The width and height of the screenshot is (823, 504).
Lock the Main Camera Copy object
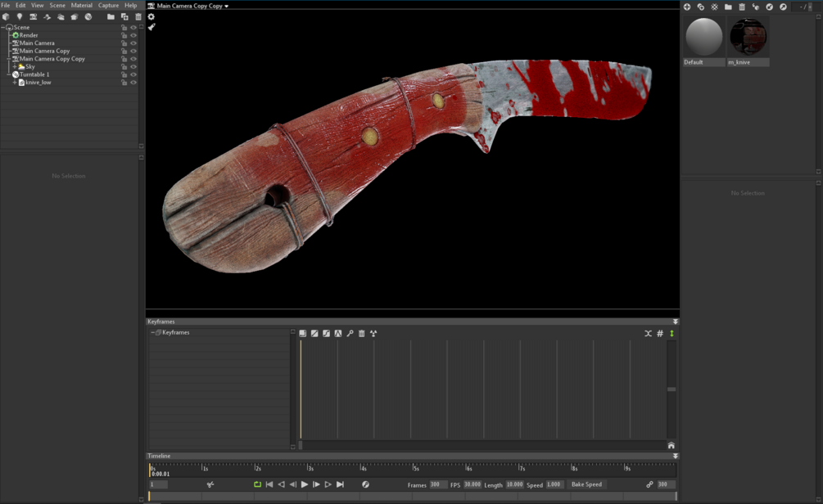click(124, 52)
